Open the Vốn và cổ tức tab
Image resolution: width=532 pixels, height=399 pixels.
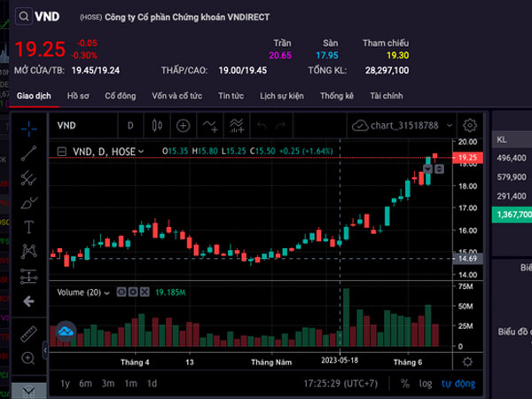pyautogui.click(x=177, y=96)
